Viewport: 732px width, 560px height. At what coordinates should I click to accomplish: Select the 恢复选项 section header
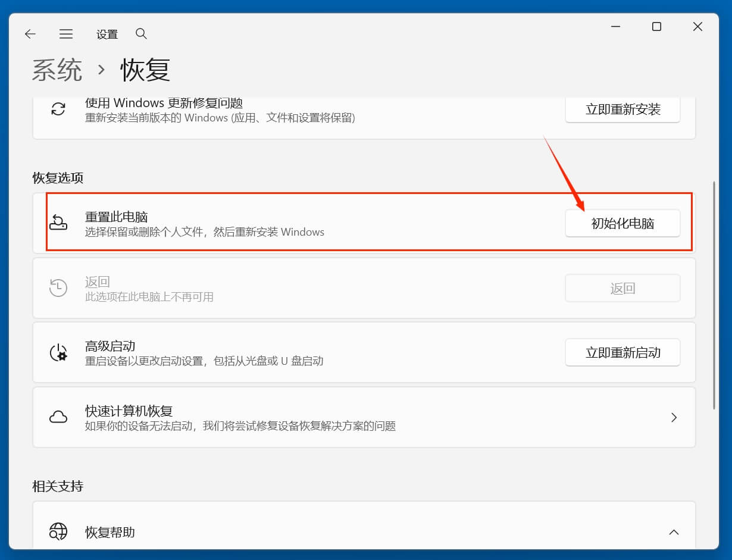tap(57, 177)
